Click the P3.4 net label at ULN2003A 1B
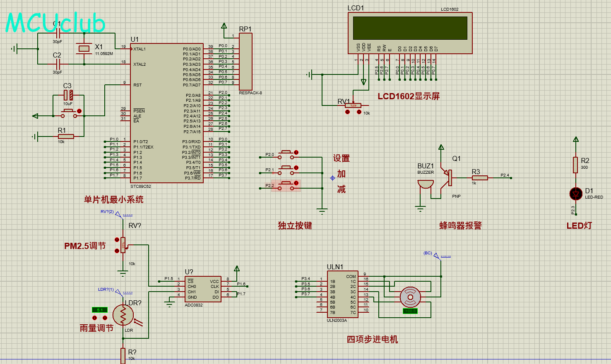 click(305, 278)
